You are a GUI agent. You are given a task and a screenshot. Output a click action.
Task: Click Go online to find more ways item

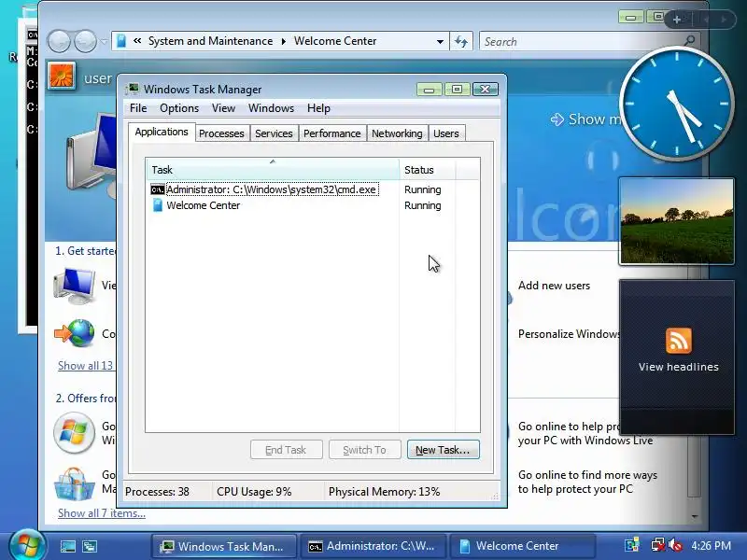[587, 482]
